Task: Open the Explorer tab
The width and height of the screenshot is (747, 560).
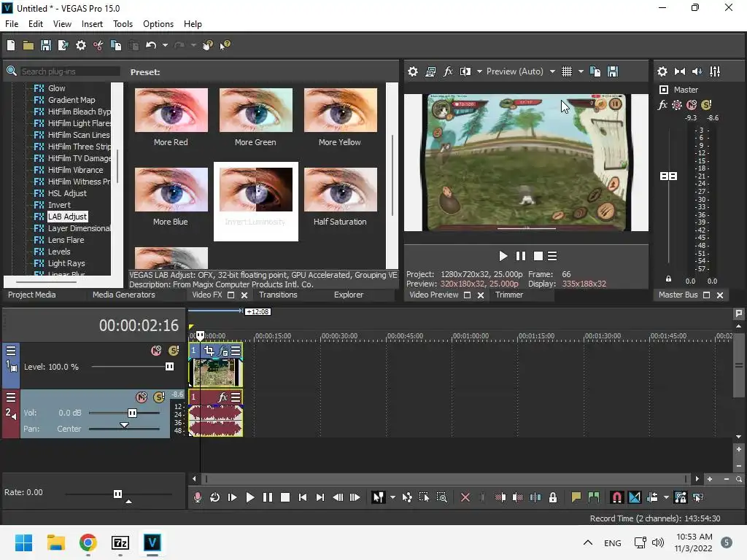Action: click(348, 295)
